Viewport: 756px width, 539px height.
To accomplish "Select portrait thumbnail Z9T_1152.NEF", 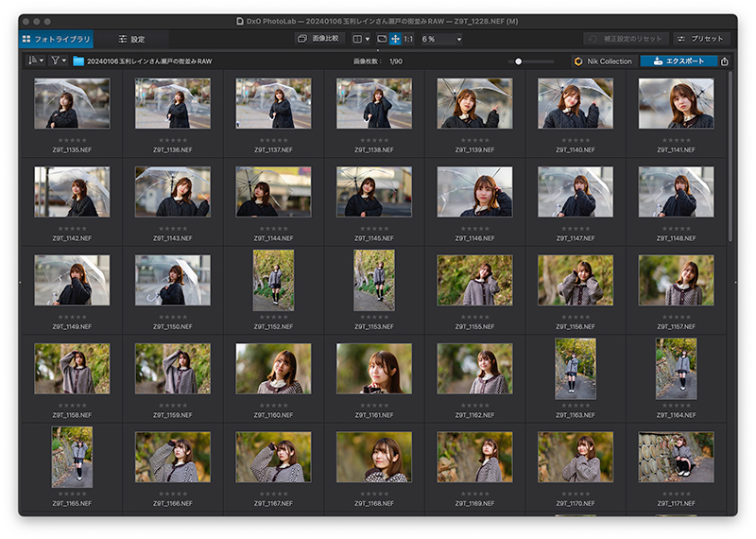I will tap(273, 280).
